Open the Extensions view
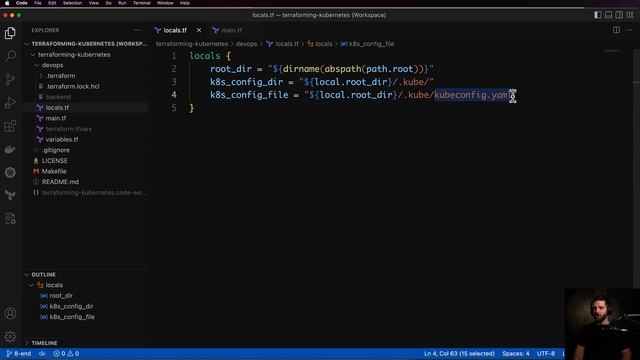Viewport: 640px width, 360px height. click(10, 126)
